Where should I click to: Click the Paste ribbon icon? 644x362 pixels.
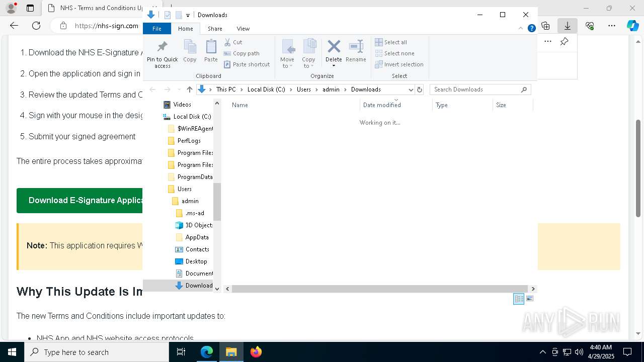point(211,51)
